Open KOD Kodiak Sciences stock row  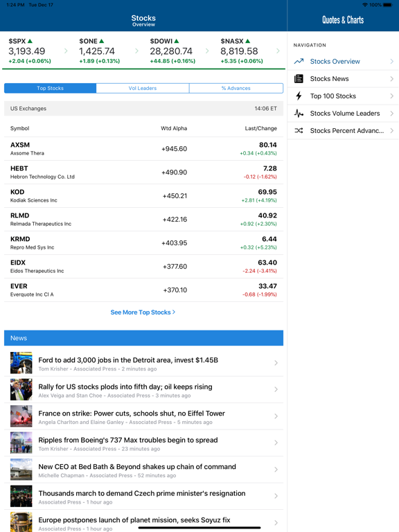[143, 196]
